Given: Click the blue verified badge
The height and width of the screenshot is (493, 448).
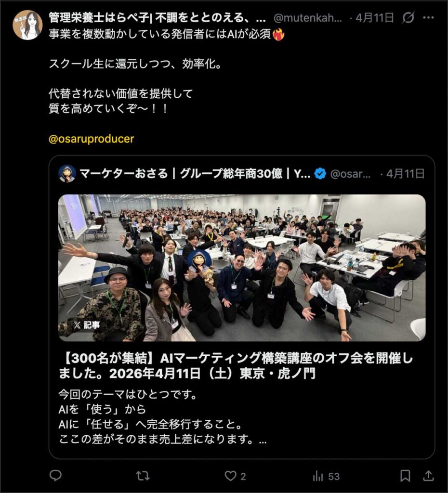Looking at the screenshot, I should (x=320, y=173).
